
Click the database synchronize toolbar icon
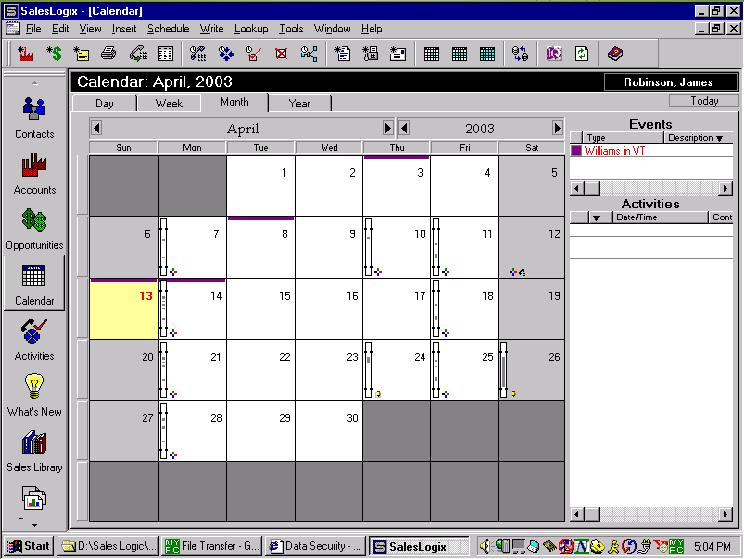[x=520, y=54]
